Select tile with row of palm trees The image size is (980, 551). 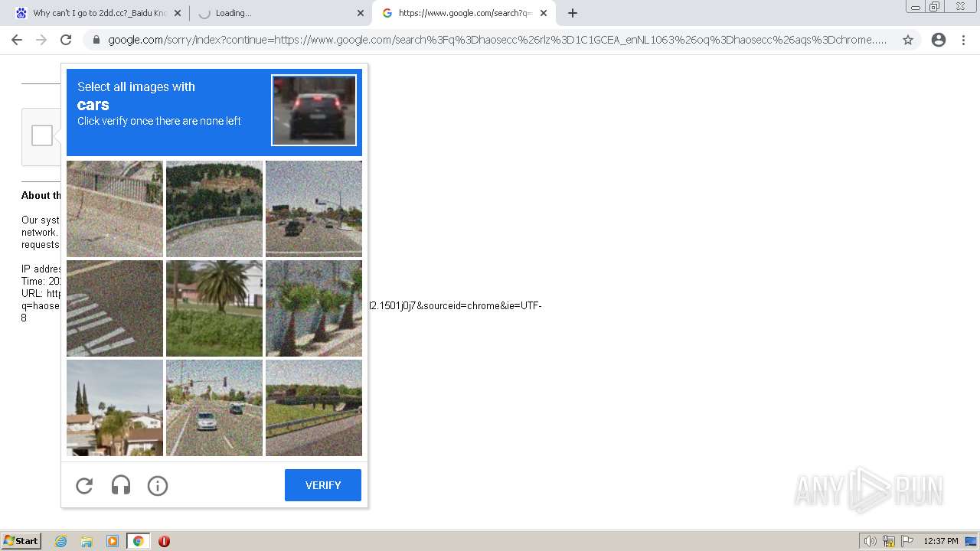pos(314,308)
